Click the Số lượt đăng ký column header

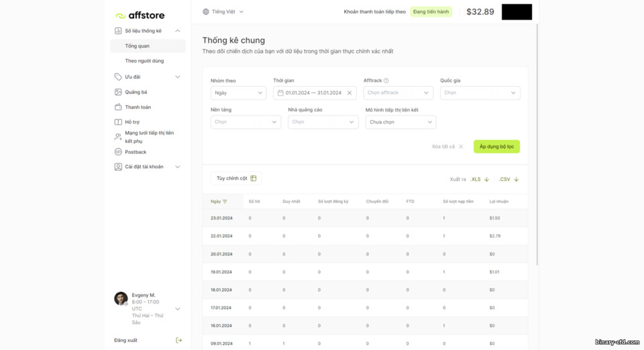[333, 202]
